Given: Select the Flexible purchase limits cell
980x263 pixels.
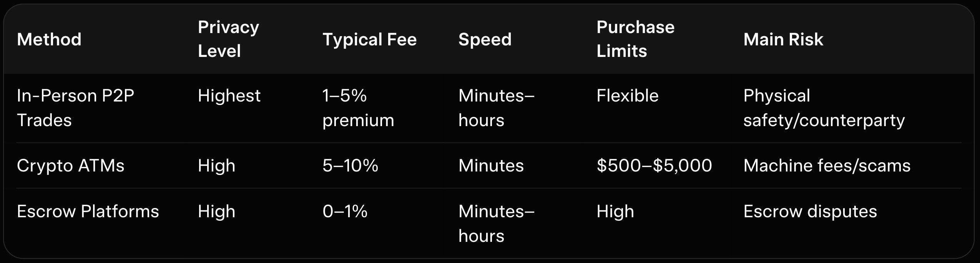Looking at the screenshot, I should tap(627, 96).
